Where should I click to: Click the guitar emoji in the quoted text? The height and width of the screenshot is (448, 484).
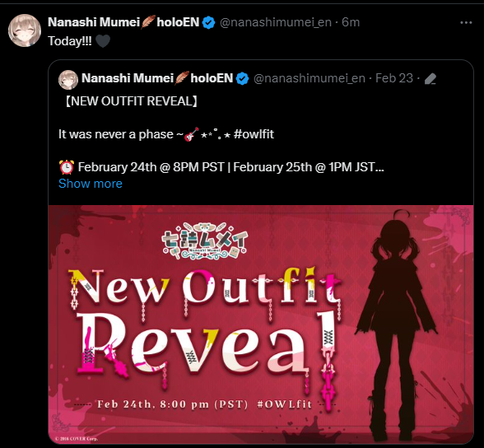(191, 134)
